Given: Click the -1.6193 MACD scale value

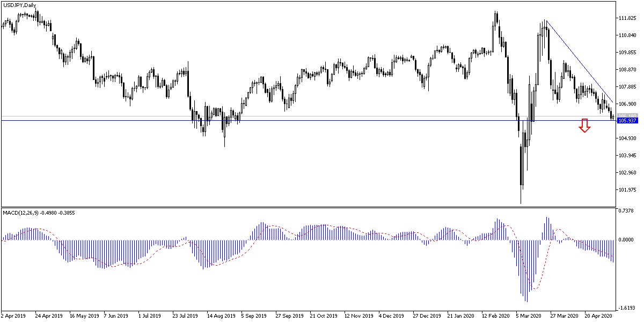Looking at the screenshot, I should click(x=627, y=308).
